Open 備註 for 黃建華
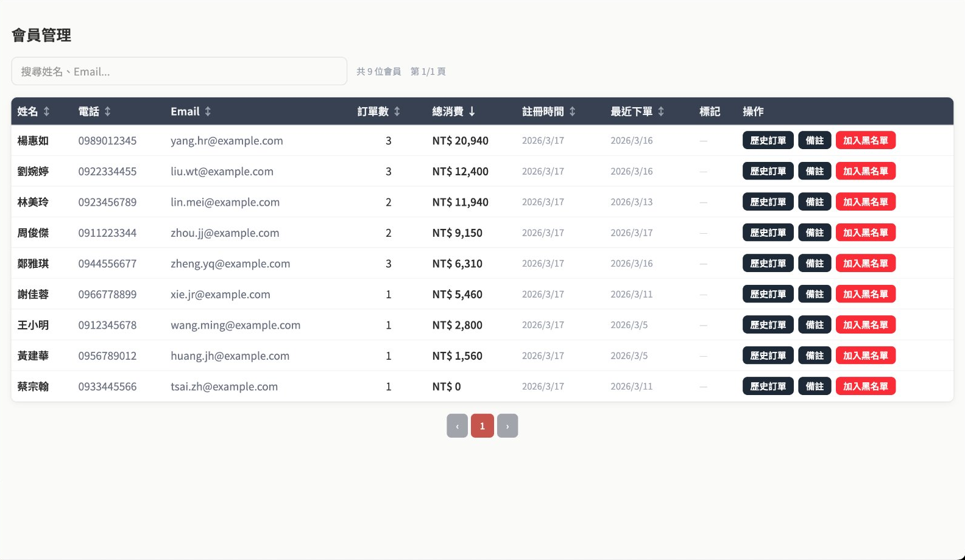 pyautogui.click(x=815, y=355)
